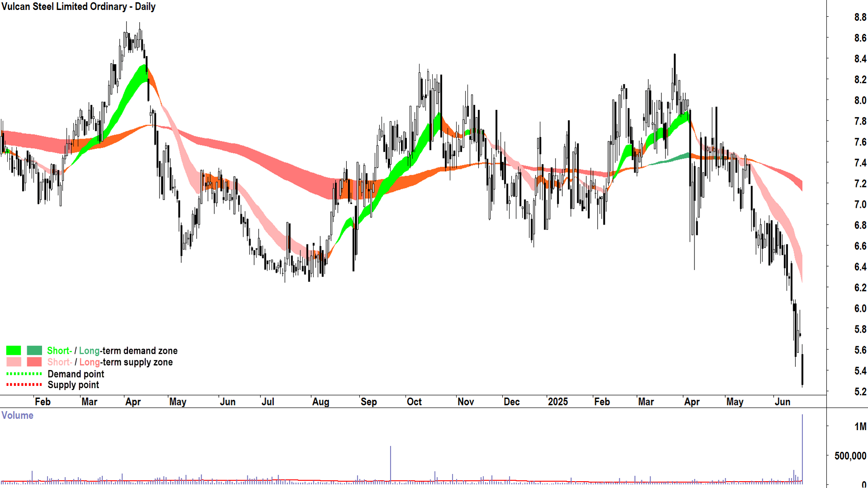Click the 5.6 price axis label

coord(860,350)
